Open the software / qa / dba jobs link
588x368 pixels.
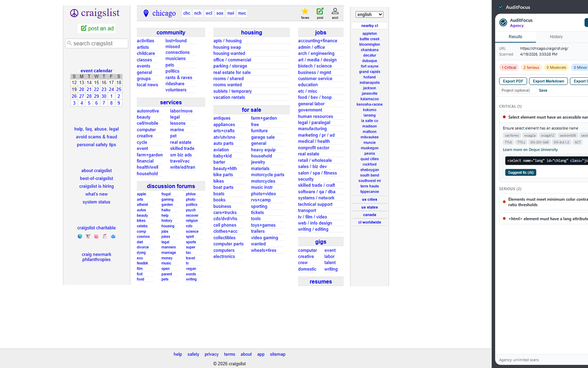tap(317, 192)
